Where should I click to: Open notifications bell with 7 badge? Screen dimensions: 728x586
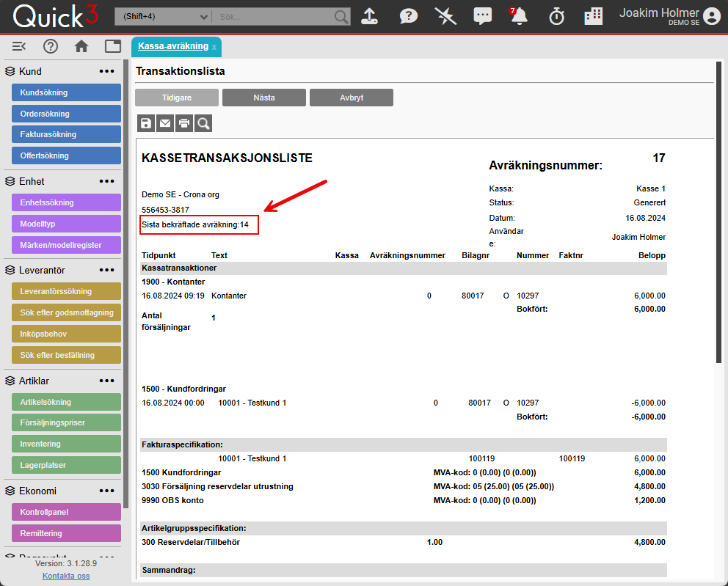(x=519, y=17)
